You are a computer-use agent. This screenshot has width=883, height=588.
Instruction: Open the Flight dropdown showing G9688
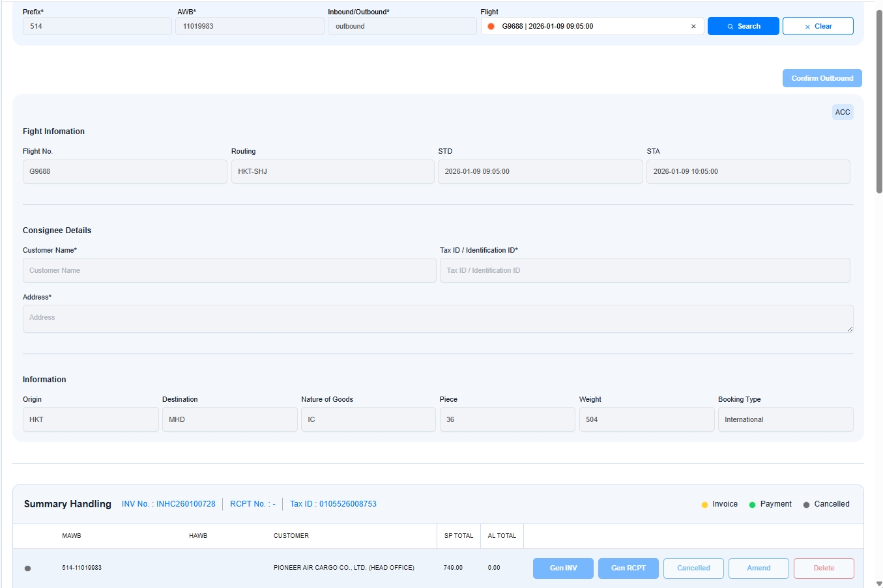586,26
